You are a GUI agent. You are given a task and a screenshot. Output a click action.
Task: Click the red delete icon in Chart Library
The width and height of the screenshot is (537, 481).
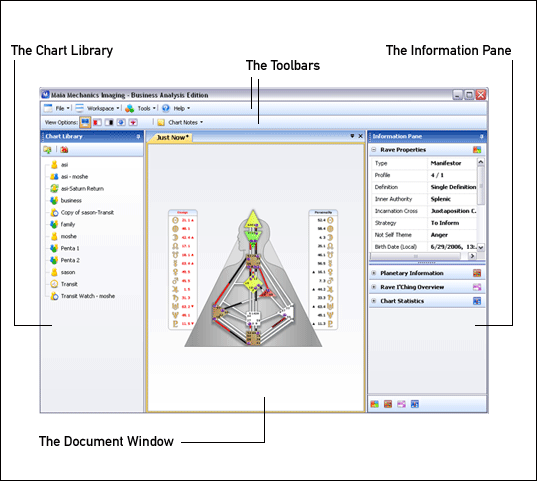tap(64, 150)
